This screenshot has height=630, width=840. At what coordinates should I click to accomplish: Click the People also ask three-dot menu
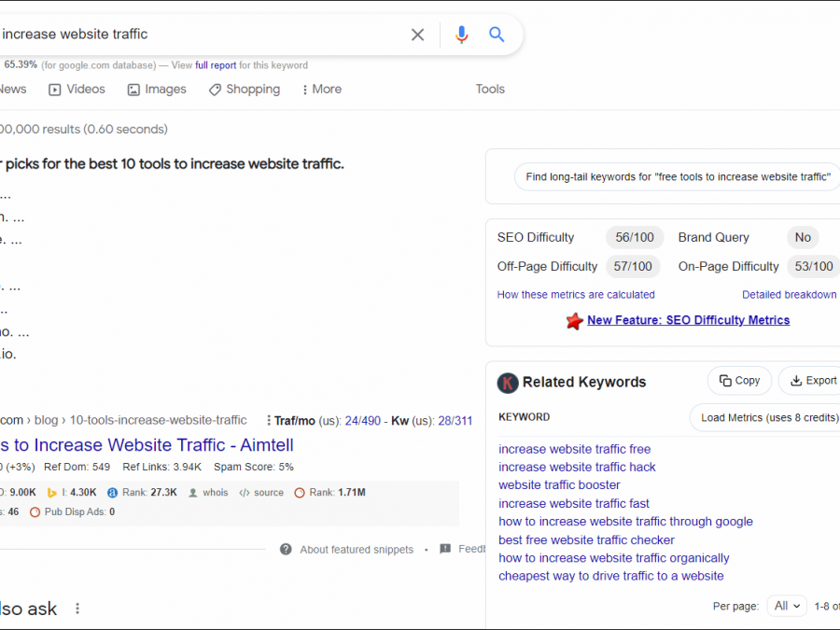click(x=77, y=609)
